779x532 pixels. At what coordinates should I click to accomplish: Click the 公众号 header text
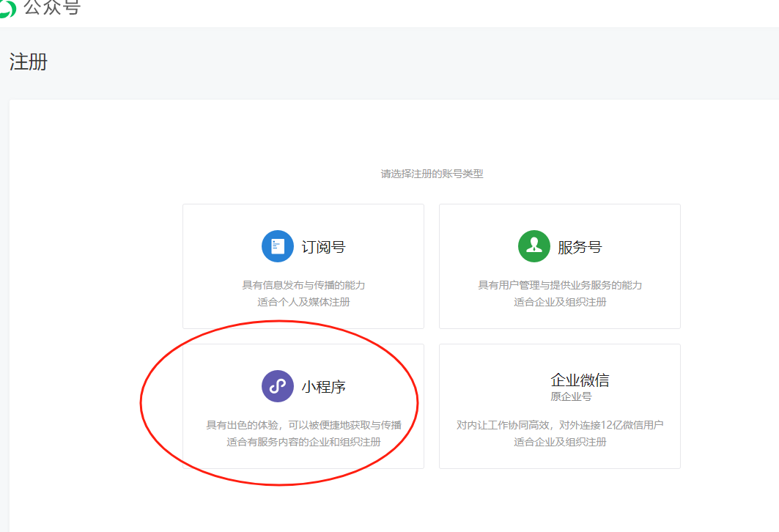[x=52, y=7]
